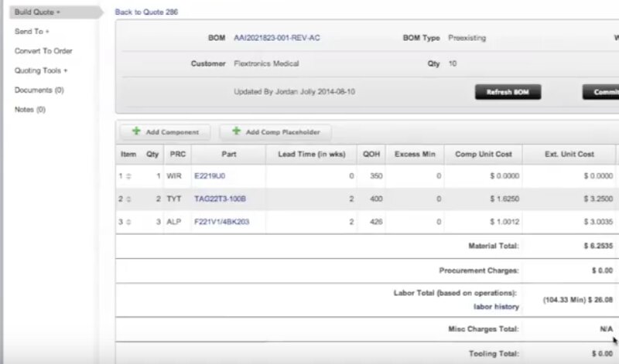Sort by Lead Time (in wks) column header
This screenshot has height=364, width=619.
point(309,154)
